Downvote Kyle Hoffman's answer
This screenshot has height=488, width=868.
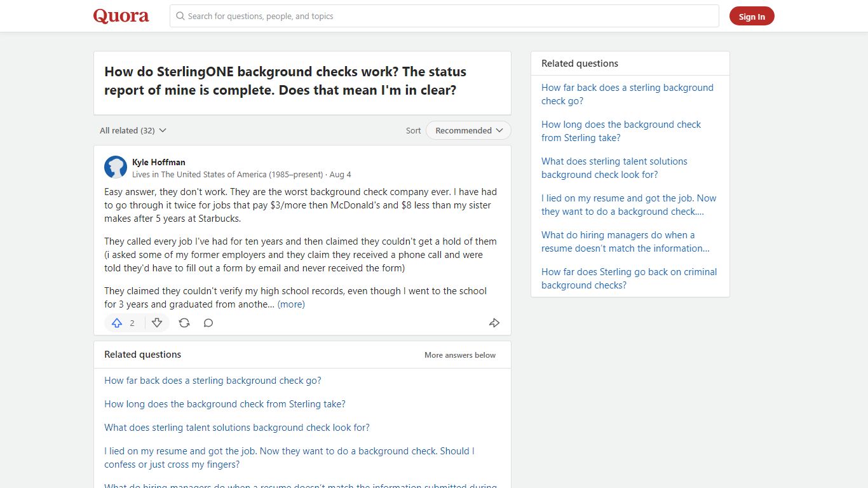(157, 323)
